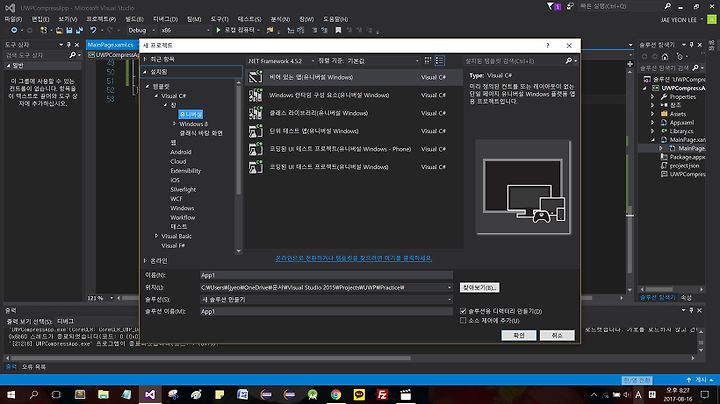Select the Universal node in template tree
720x404 pixels.
click(x=191, y=114)
